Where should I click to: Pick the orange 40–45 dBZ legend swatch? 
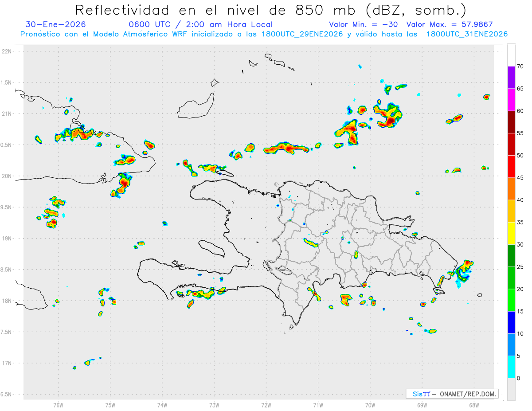coord(511,189)
